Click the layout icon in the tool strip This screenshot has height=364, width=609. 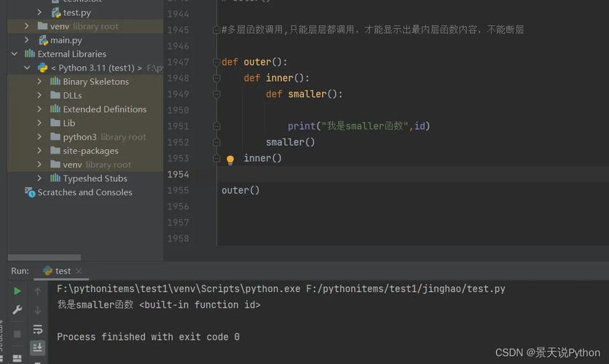(17, 358)
